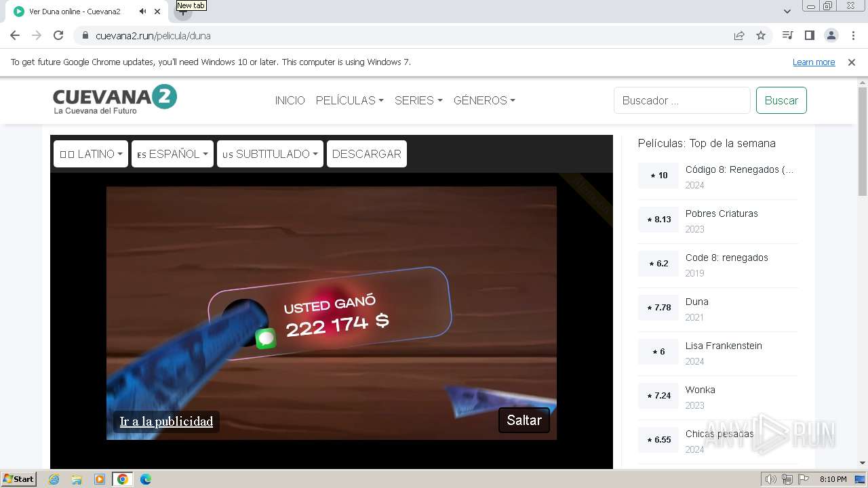Open Action Center flag icon
This screenshot has height=488, width=868.
tap(803, 479)
